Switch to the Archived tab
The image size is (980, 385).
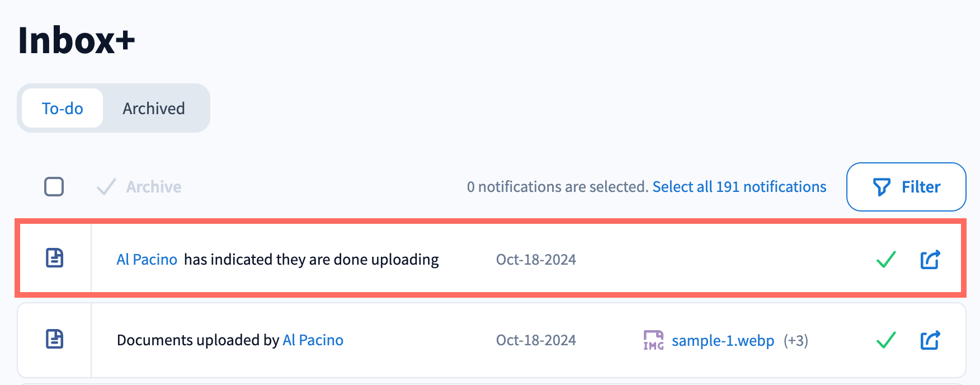coord(154,109)
